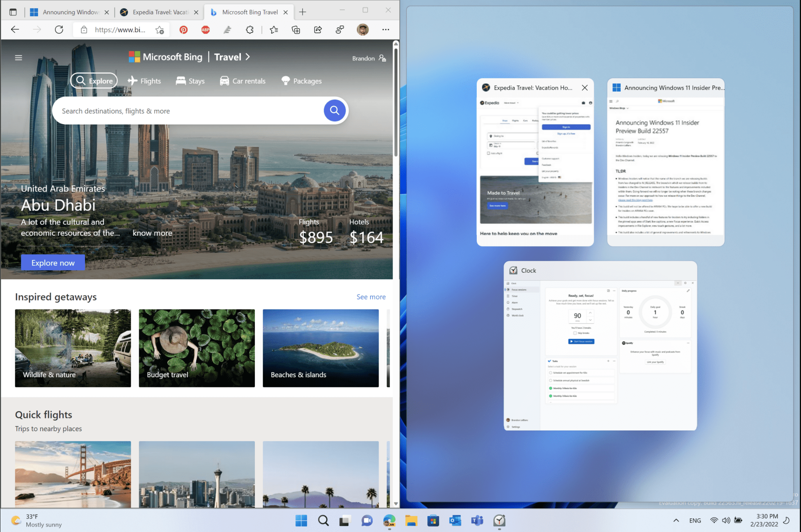Open more options on the focus session card
The width and height of the screenshot is (801, 532).
tap(614, 290)
